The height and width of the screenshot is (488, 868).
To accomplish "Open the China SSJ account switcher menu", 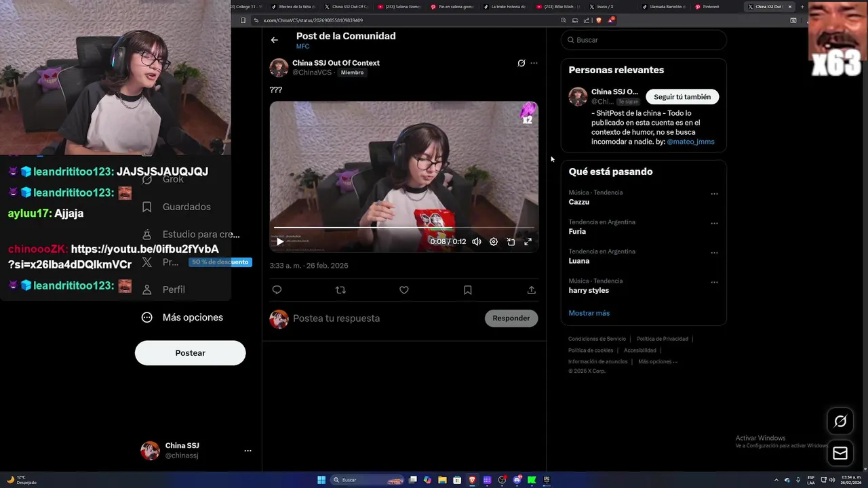I will click(x=196, y=451).
